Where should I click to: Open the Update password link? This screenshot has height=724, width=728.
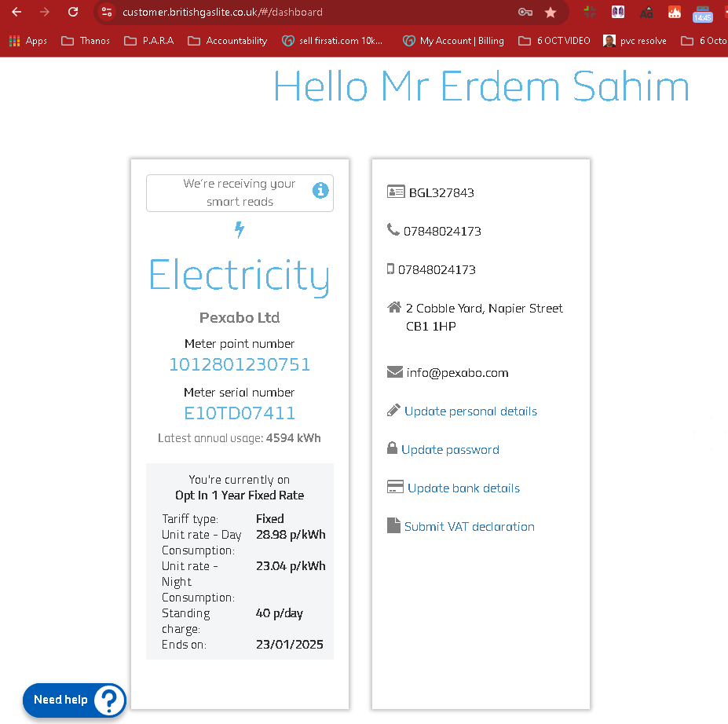click(450, 450)
